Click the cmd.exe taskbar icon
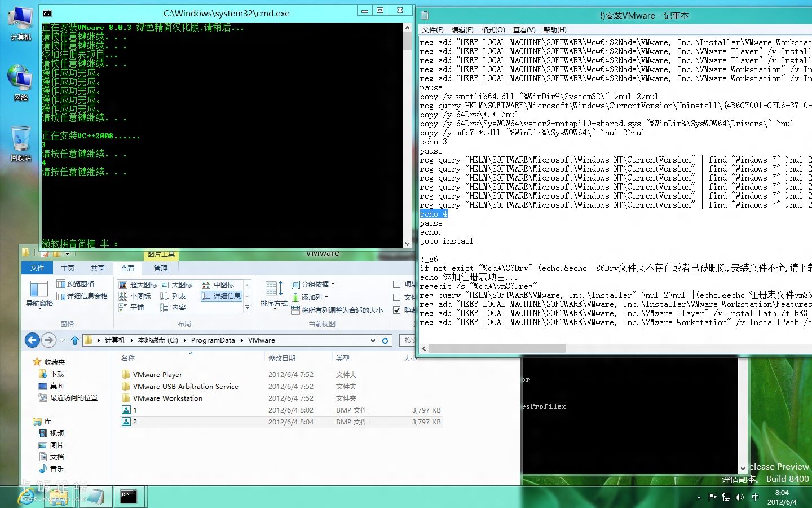Screen dimensions: 812x508 pyautogui.click(x=130, y=497)
